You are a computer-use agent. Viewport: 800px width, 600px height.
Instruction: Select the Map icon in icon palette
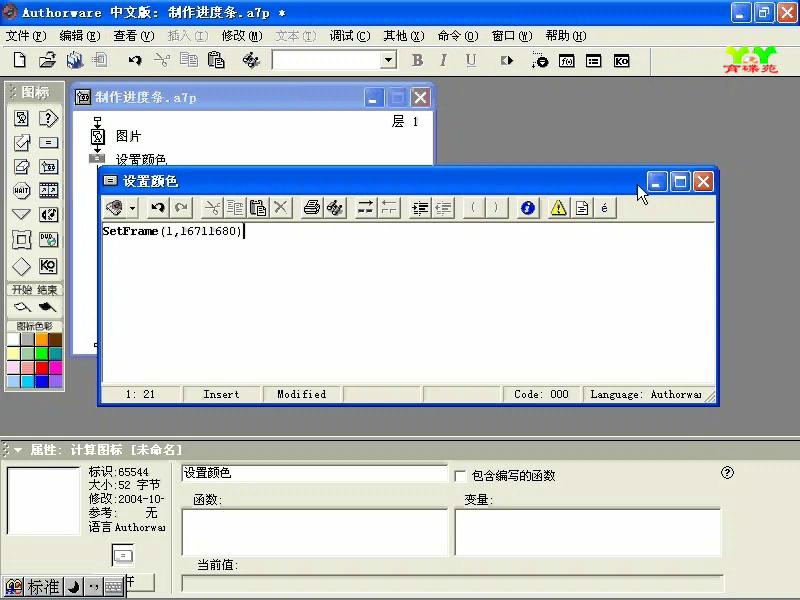tap(48, 166)
